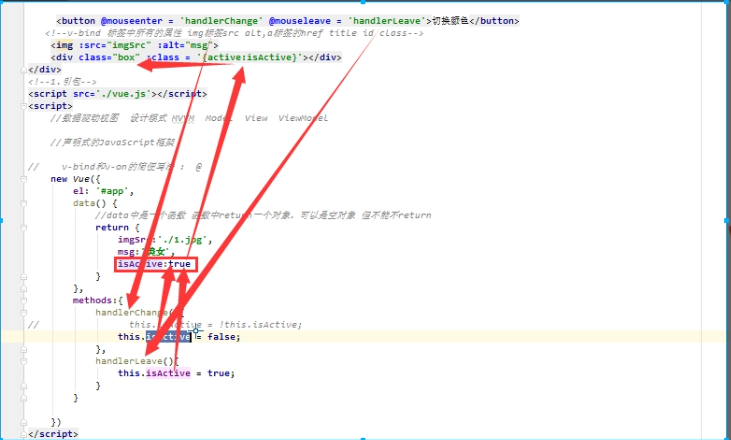
Task: Click the 'return' keyword inside data()
Action: coord(112,227)
